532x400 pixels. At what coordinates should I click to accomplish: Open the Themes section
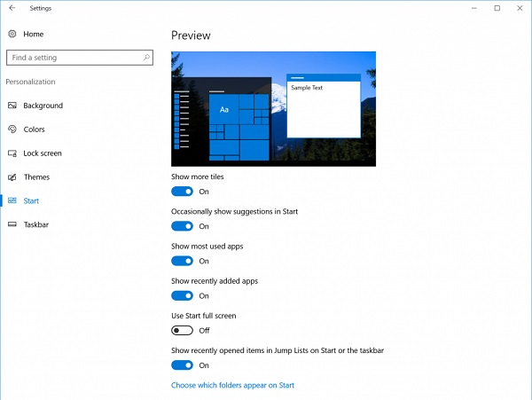[36, 177]
